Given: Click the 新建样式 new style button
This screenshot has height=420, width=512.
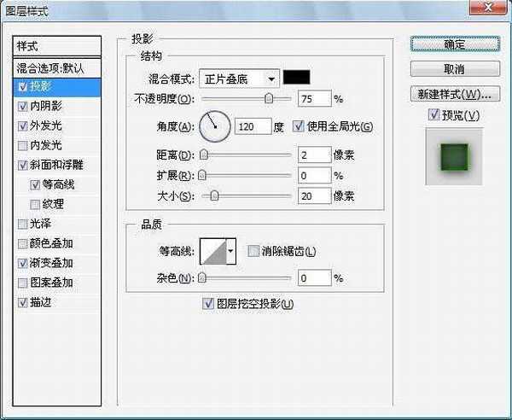Looking at the screenshot, I should pyautogui.click(x=454, y=93).
